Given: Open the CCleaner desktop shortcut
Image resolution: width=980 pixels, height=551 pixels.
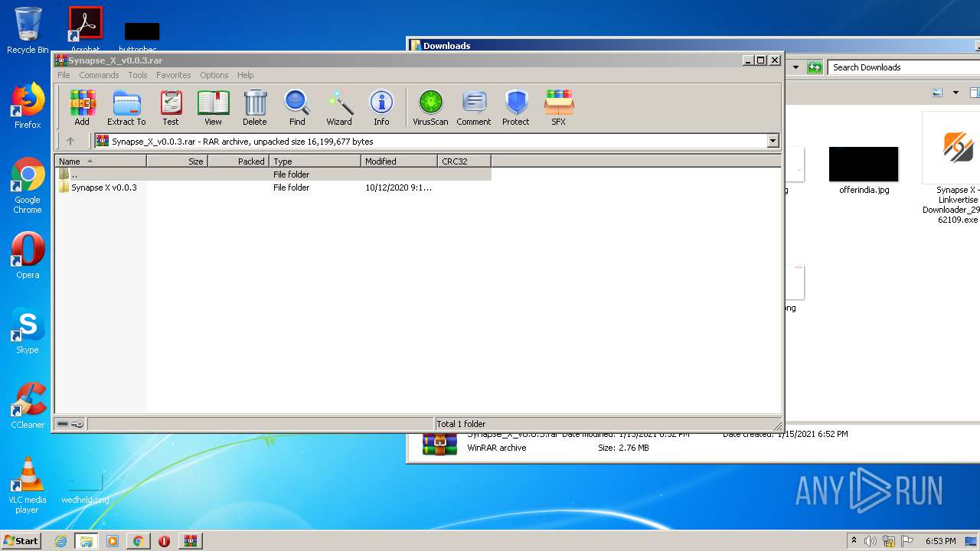Looking at the screenshot, I should click(28, 406).
